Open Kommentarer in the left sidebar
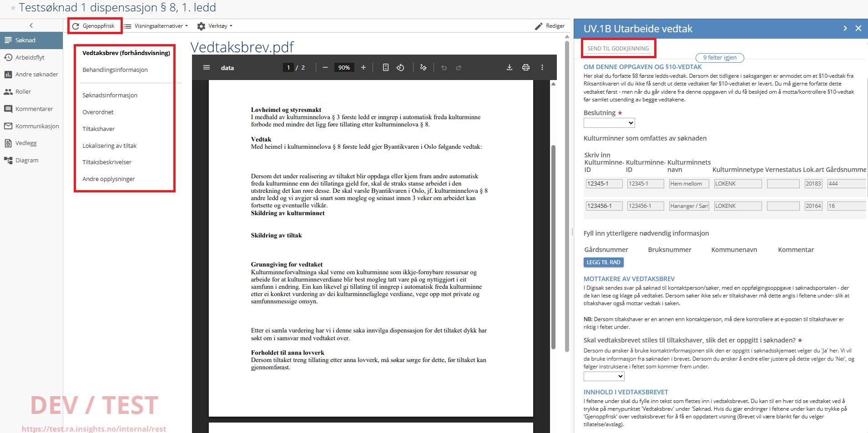Image resolution: width=868 pixels, height=433 pixels. (x=34, y=109)
